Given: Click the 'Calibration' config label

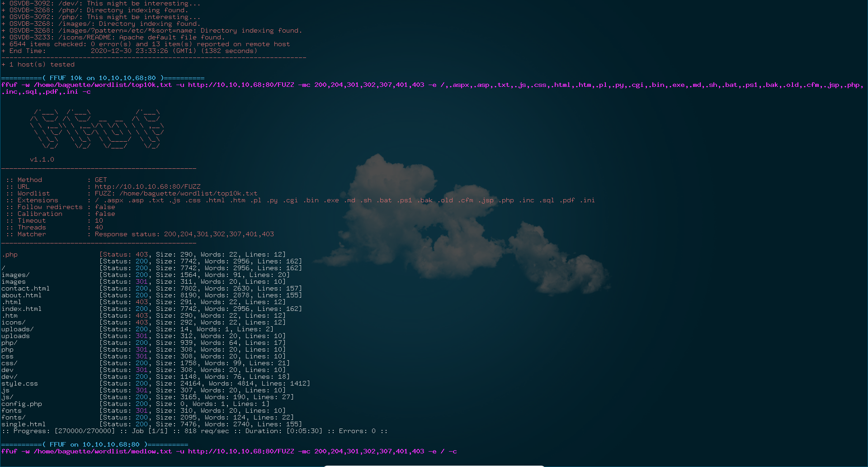Looking at the screenshot, I should (x=40, y=214).
